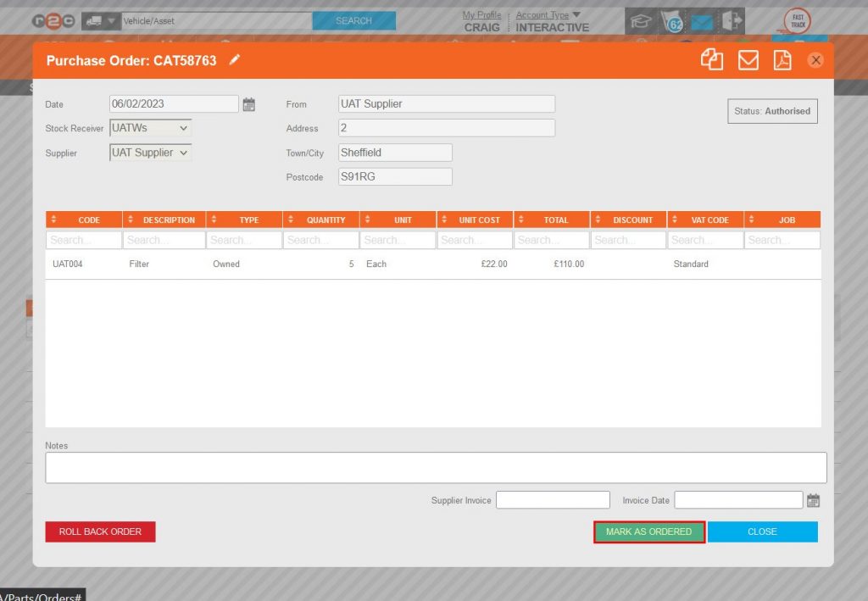The image size is (868, 601).
Task: Edit the purchase order title with pencil icon
Action: tap(235, 60)
